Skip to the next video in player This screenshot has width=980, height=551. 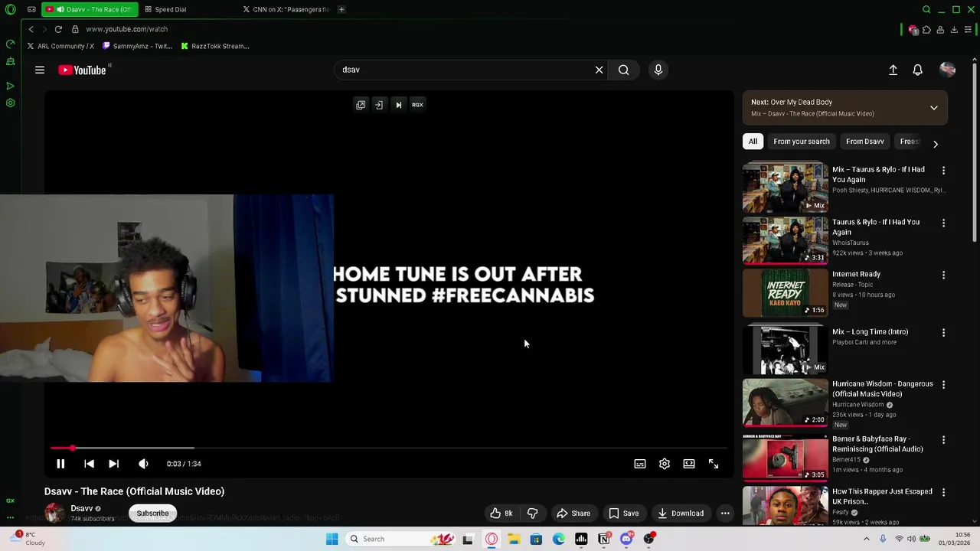tap(113, 464)
